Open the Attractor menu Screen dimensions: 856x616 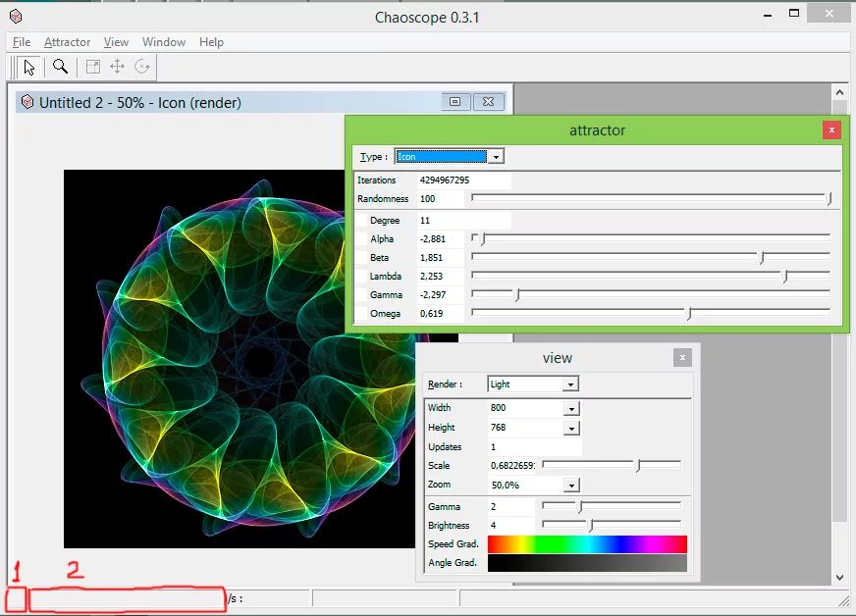coord(67,42)
